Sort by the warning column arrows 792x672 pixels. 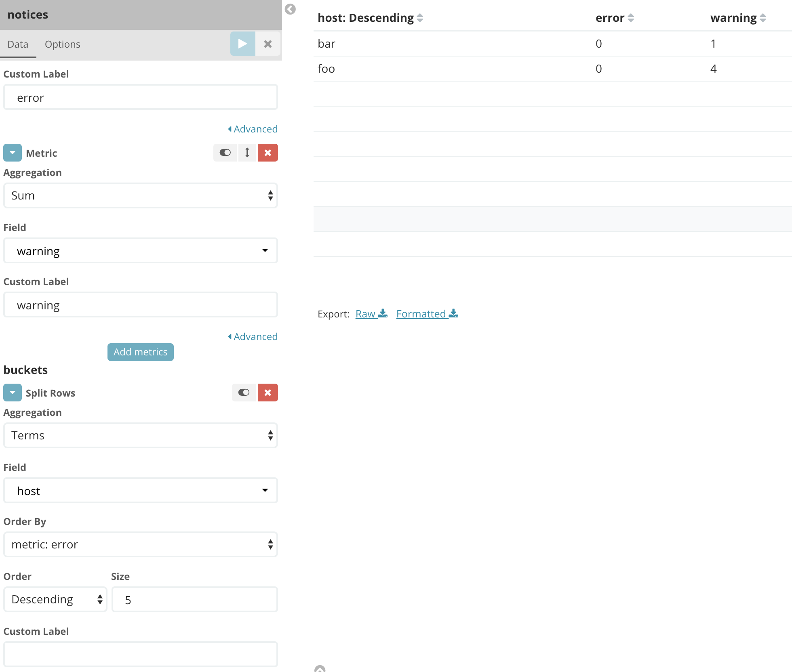pos(763,18)
